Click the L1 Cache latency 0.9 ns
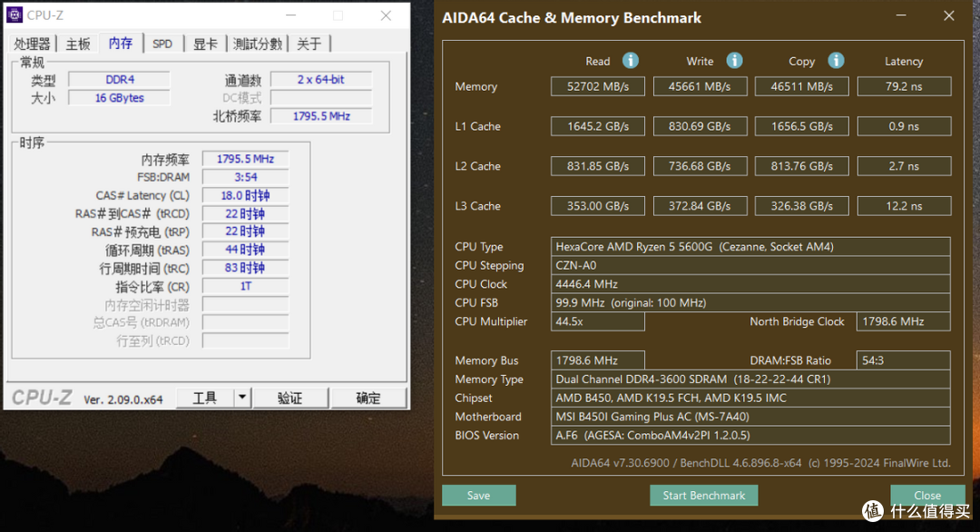 [904, 126]
